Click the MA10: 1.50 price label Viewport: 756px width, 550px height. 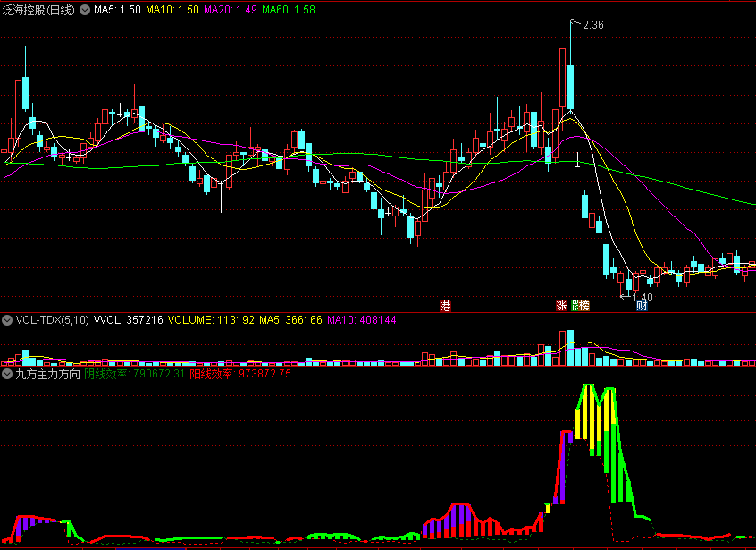click(172, 10)
